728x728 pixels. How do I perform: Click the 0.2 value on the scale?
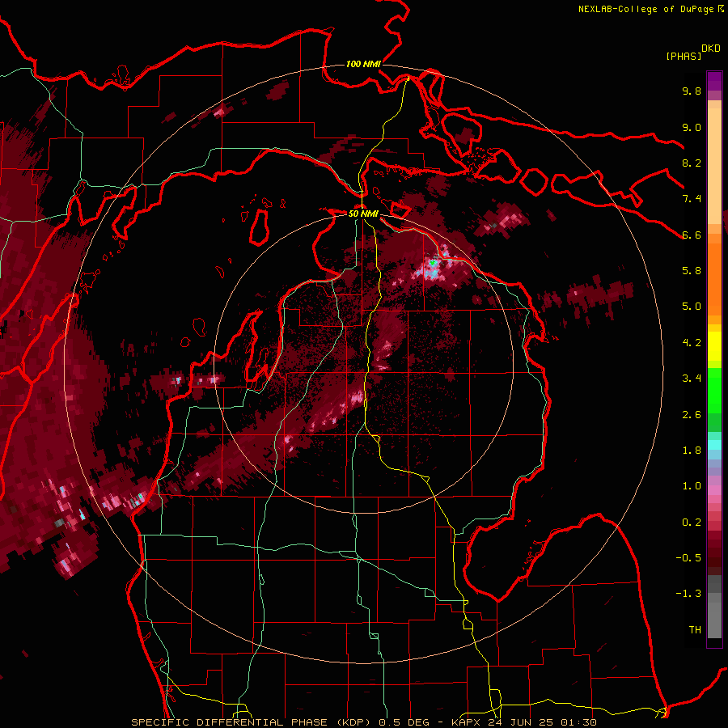[692, 523]
